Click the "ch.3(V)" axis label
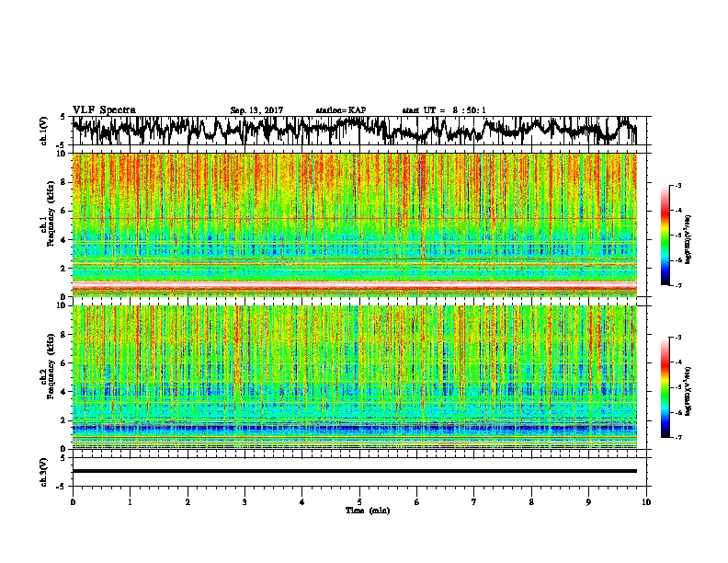728x563 pixels. coord(44,472)
